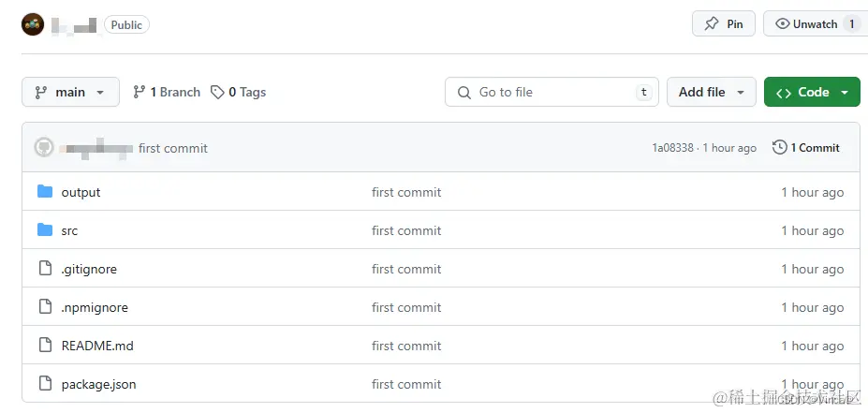Click the README.md file icon
The height and width of the screenshot is (413, 868).
click(45, 346)
